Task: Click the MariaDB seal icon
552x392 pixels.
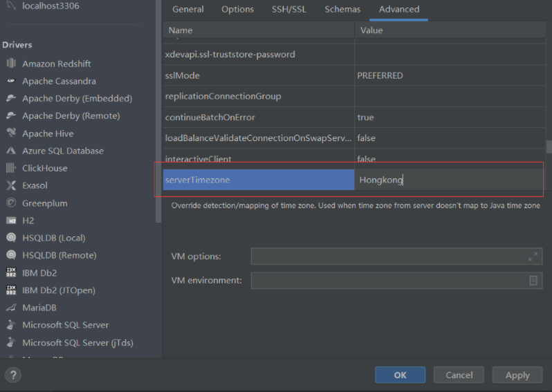Action: [11, 308]
